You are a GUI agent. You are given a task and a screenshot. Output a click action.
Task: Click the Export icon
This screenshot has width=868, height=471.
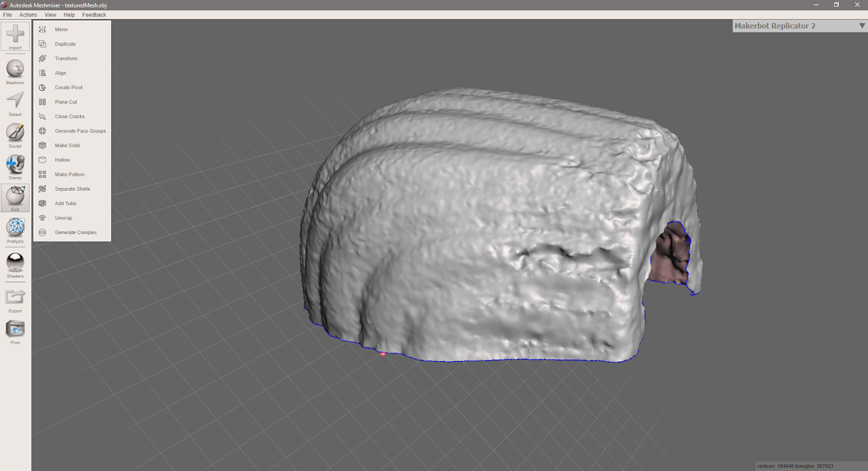[x=15, y=299]
